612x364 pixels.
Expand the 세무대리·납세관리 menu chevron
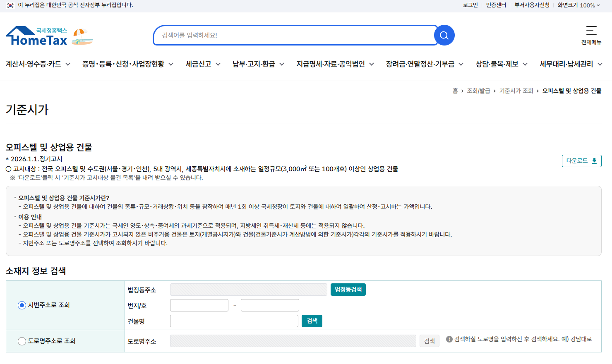(x=600, y=64)
